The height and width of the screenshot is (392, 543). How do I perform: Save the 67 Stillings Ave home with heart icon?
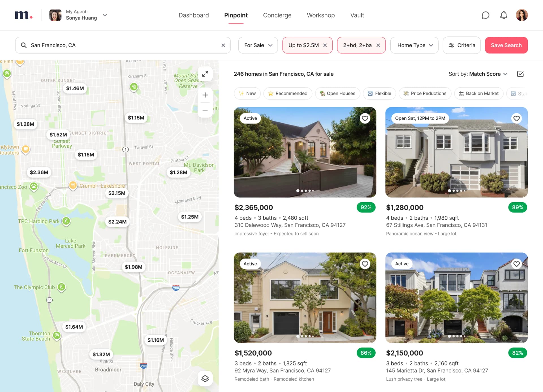[x=516, y=118]
